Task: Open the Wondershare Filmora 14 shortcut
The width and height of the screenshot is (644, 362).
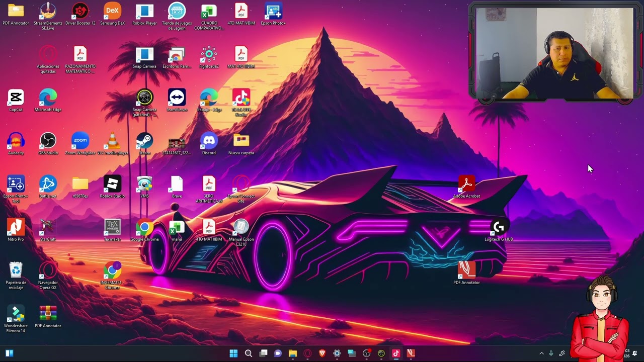Action: click(x=16, y=319)
